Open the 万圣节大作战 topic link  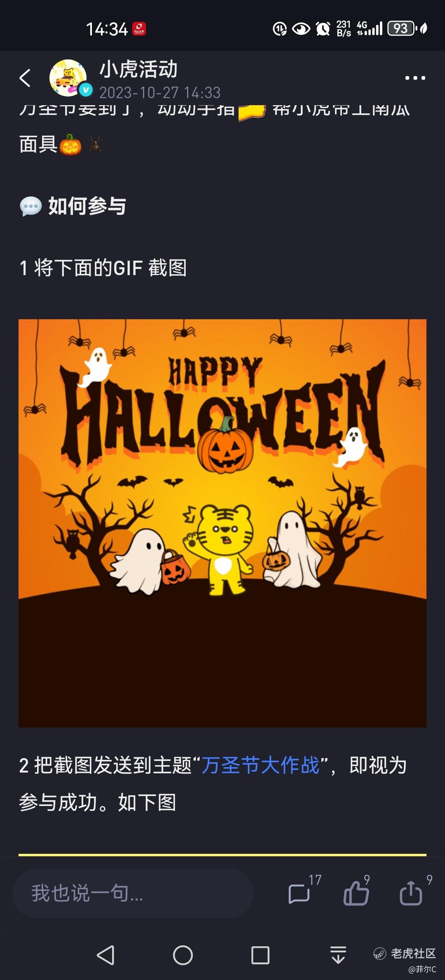coord(260,766)
